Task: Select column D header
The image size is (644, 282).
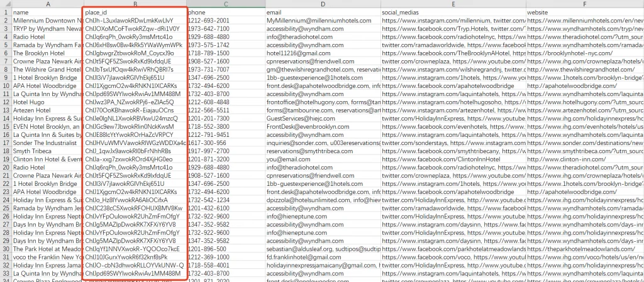Action: click(x=323, y=4)
